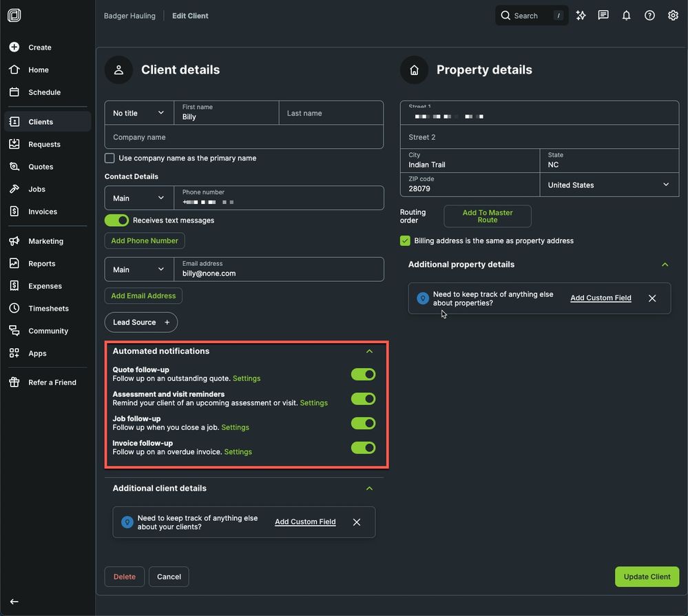688x616 pixels.
Task: Open the AI assistant sparkle icon
Action: [x=581, y=15]
